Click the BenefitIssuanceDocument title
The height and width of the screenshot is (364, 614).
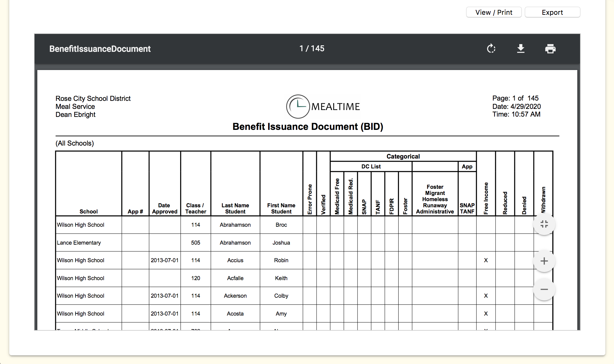click(100, 49)
